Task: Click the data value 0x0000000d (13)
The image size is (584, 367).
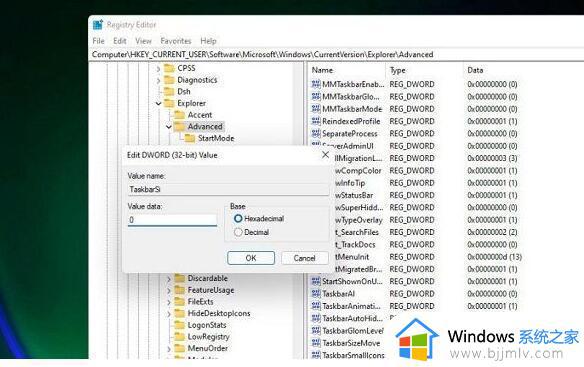Action: click(494, 257)
